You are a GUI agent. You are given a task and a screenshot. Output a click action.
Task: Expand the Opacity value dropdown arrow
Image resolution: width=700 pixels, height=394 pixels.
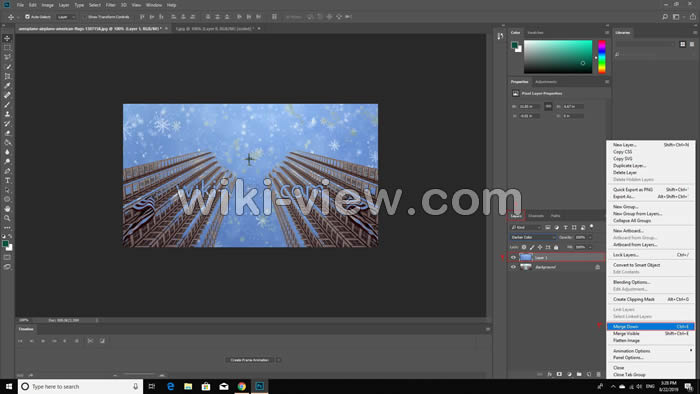(x=590, y=237)
